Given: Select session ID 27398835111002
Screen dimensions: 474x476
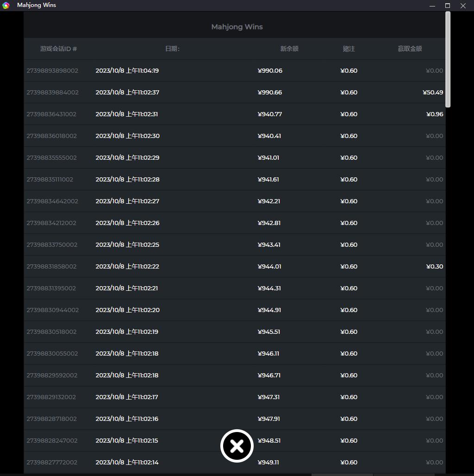Looking at the screenshot, I should pos(50,179).
